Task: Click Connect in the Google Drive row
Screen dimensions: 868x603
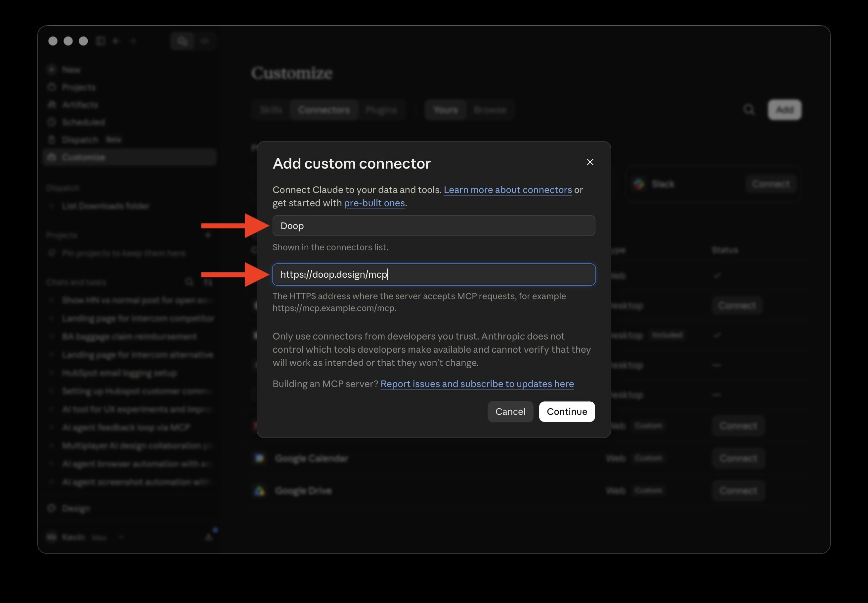Action: click(x=738, y=490)
